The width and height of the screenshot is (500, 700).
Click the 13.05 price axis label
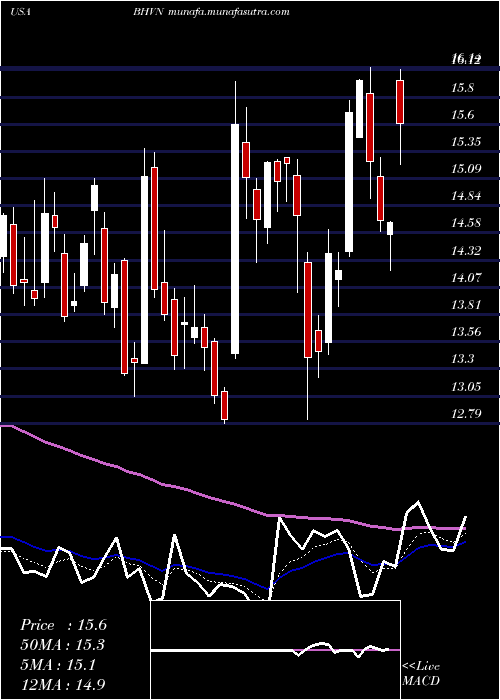[x=466, y=386]
